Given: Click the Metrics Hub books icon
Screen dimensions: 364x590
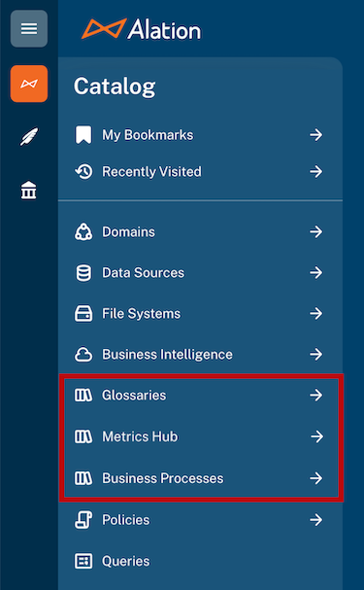Looking at the screenshot, I should [x=83, y=436].
